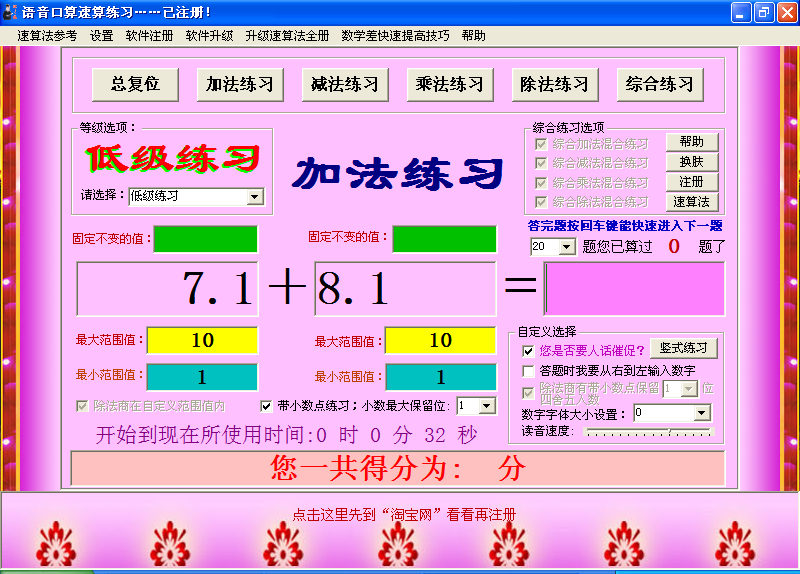Click the first operand box showing 7.1

(167, 289)
